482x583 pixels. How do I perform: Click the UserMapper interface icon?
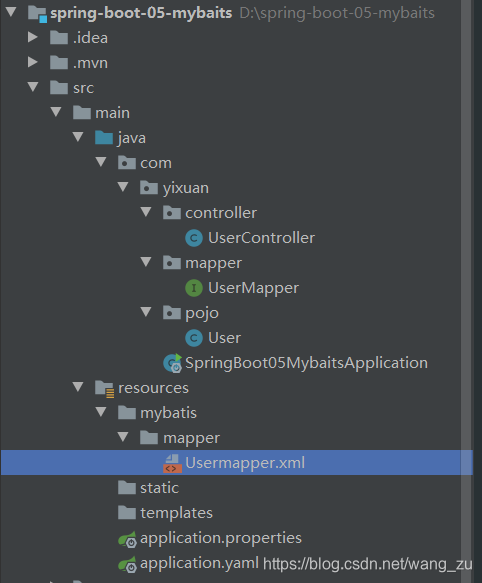tap(194, 288)
